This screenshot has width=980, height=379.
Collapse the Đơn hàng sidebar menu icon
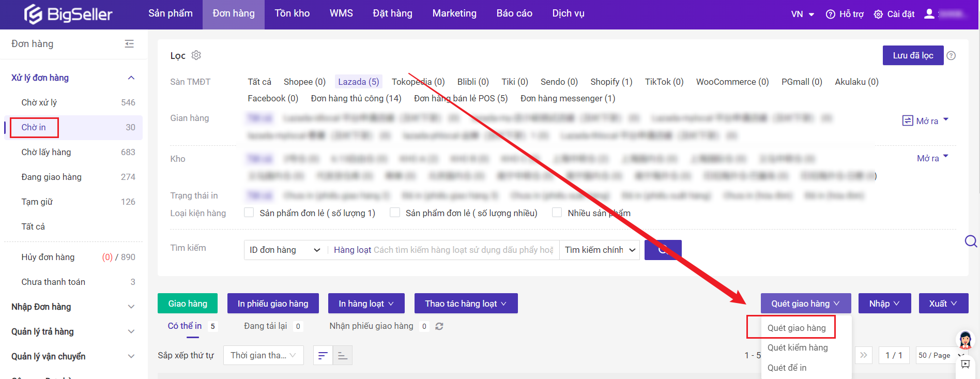pos(129,44)
